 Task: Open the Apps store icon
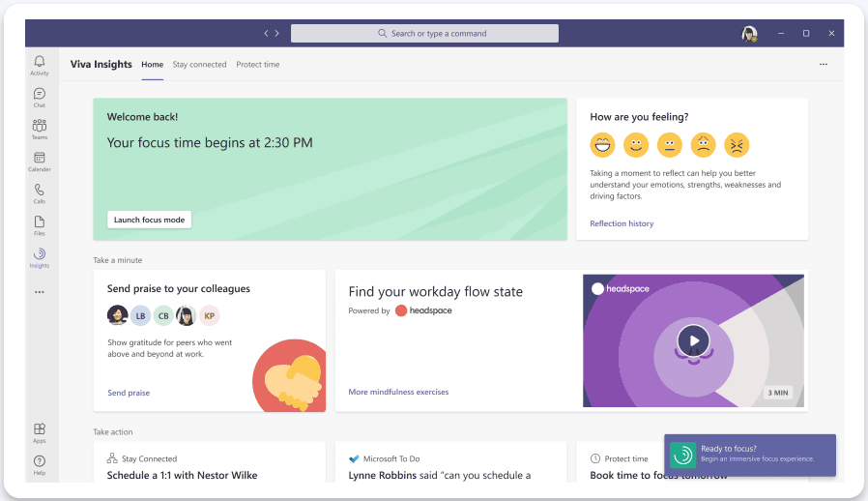[x=40, y=431]
